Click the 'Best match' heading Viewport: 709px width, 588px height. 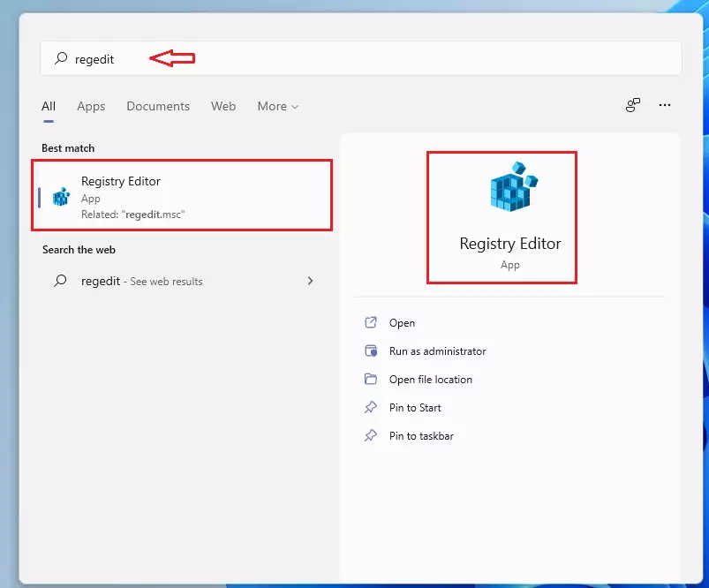pos(68,148)
